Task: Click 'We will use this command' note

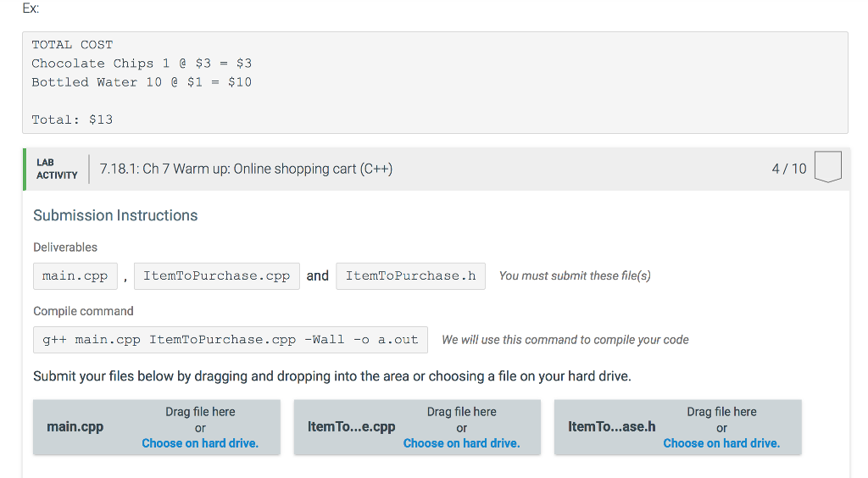Action: click(x=565, y=340)
